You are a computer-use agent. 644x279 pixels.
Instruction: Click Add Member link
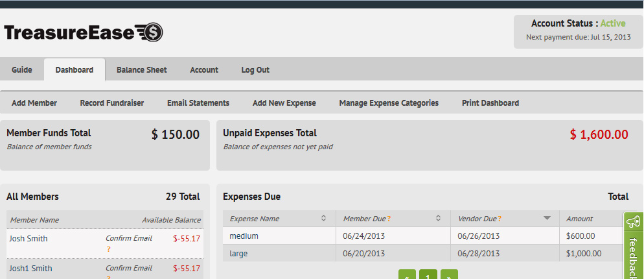(x=34, y=103)
